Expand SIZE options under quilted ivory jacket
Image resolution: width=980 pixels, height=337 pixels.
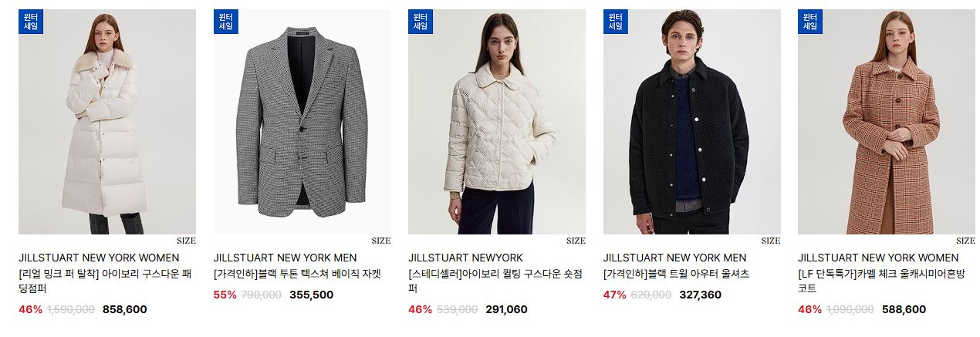(576, 241)
